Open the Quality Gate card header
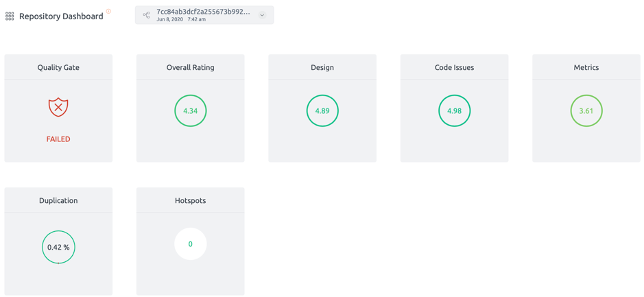The image size is (644, 297). tap(58, 67)
